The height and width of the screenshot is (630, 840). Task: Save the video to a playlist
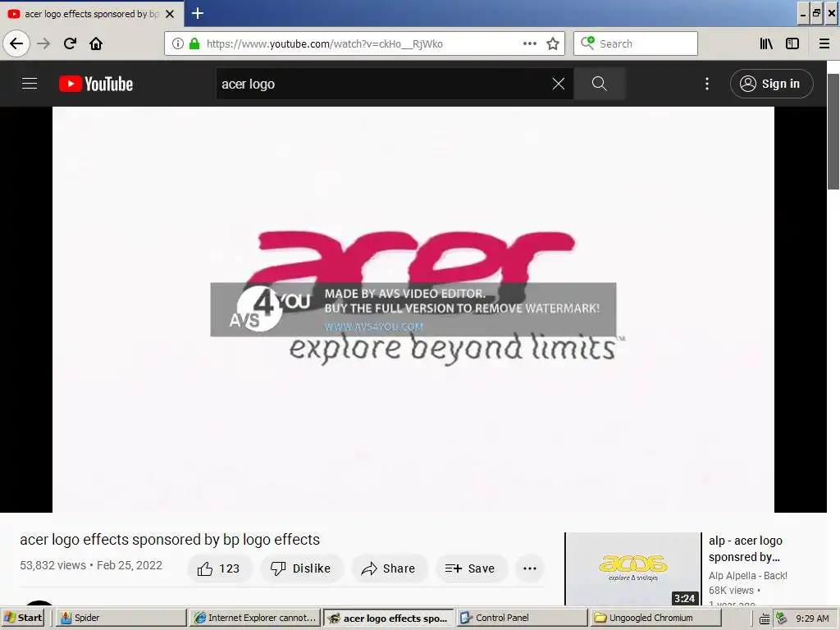click(x=470, y=568)
